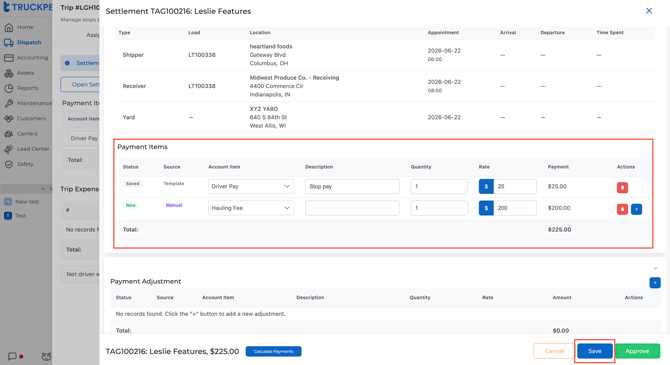Click the $25.00 payment amount
The image size is (670, 365).
(557, 186)
